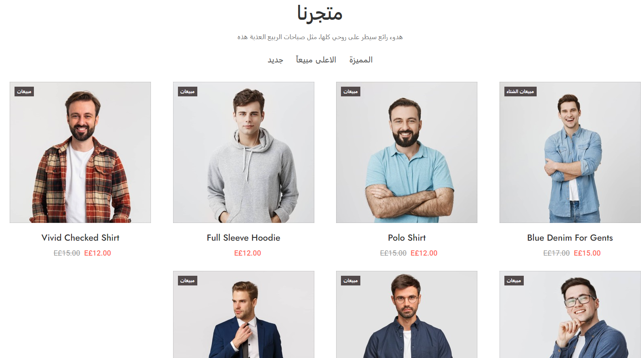The width and height of the screenshot is (644, 358).
Task: Click sale badge on Polo Shirt
Action: tap(351, 92)
